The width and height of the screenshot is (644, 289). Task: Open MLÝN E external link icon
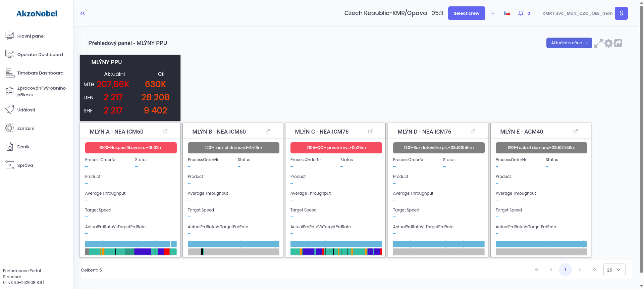pos(576,132)
